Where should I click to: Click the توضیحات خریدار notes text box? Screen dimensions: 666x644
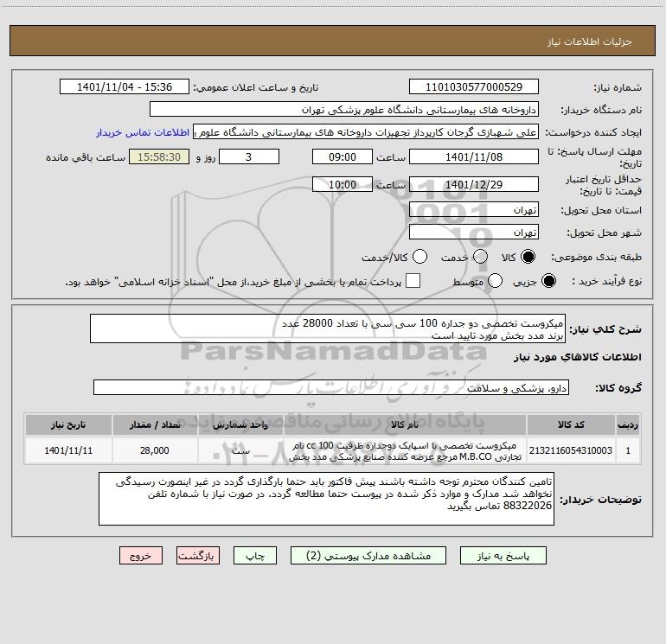(x=326, y=499)
